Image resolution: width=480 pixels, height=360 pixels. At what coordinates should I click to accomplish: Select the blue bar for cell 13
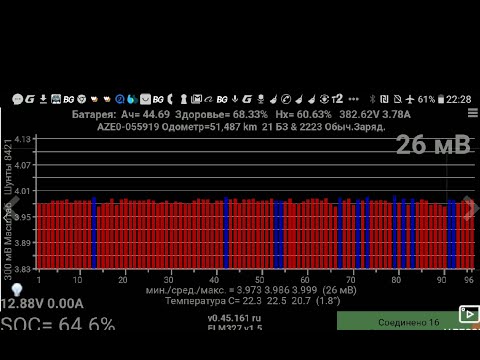click(94, 233)
